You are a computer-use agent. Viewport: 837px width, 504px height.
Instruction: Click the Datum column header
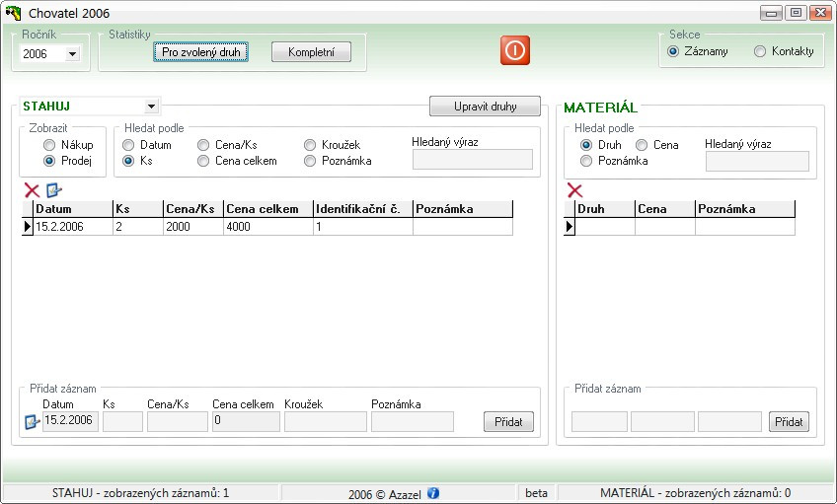[x=73, y=209]
